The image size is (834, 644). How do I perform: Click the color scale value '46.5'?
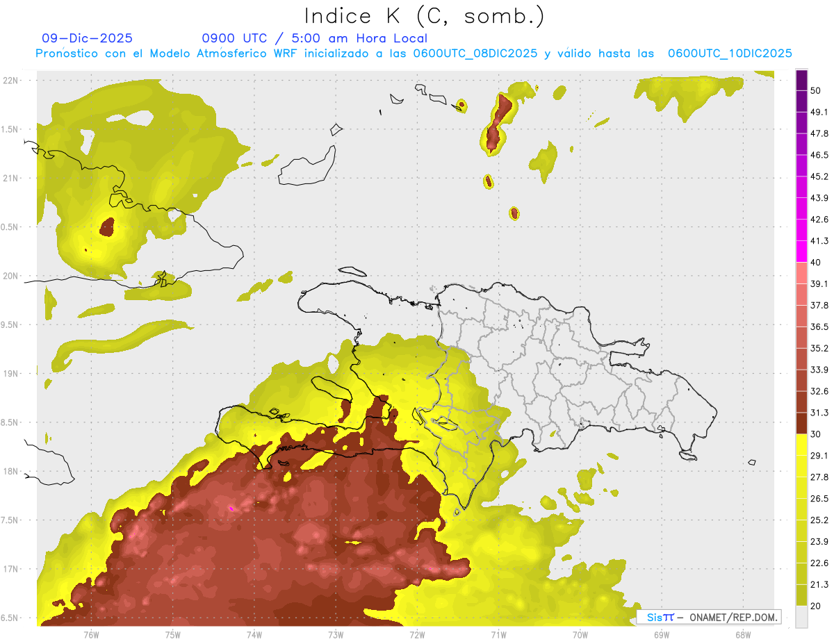[x=820, y=156]
